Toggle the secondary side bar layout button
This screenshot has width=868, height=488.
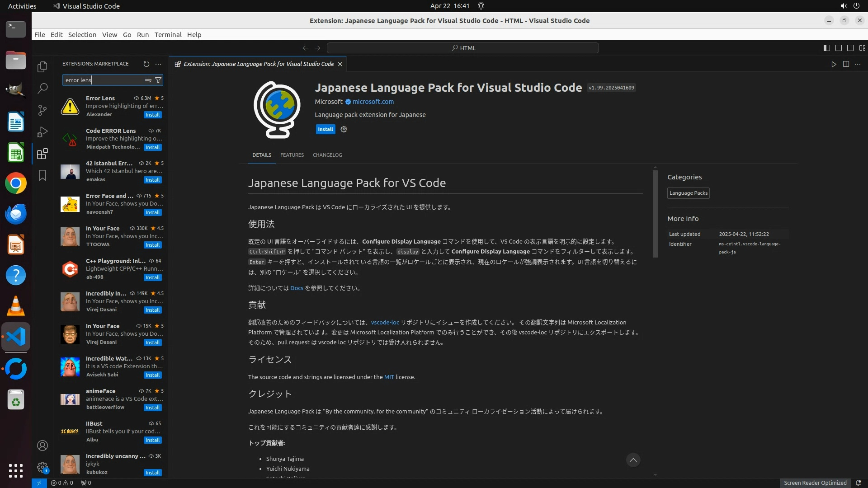pyautogui.click(x=850, y=48)
